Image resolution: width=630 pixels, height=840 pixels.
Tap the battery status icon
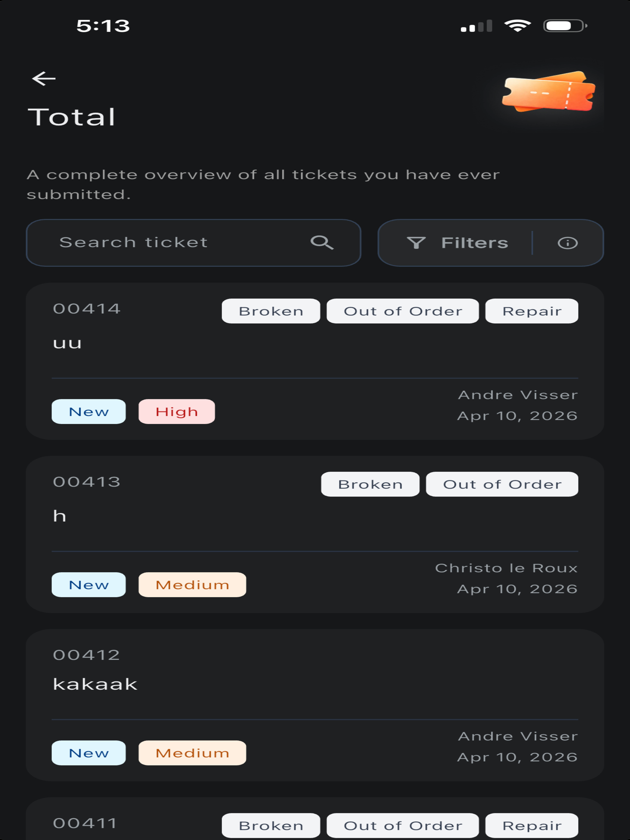point(565,26)
